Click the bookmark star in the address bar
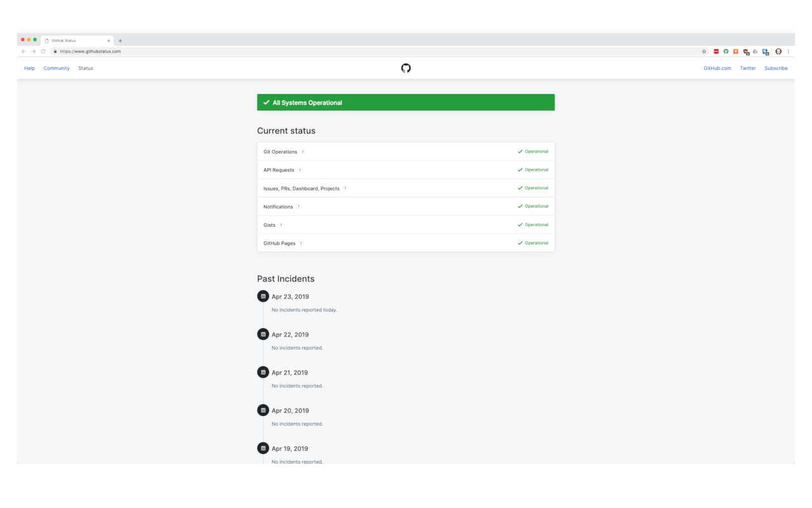 click(x=704, y=51)
